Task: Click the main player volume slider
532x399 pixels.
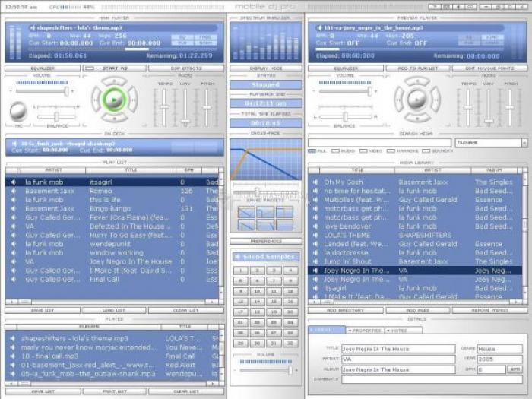Action: [43, 91]
